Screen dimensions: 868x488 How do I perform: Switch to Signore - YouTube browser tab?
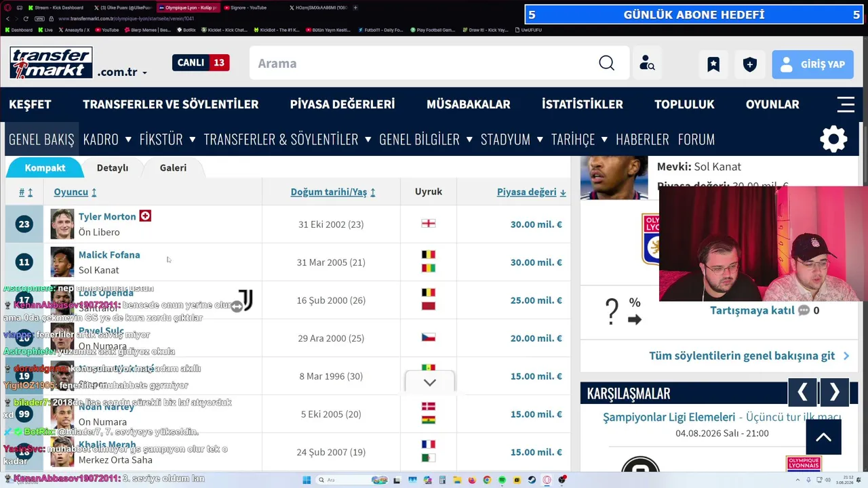coord(248,7)
